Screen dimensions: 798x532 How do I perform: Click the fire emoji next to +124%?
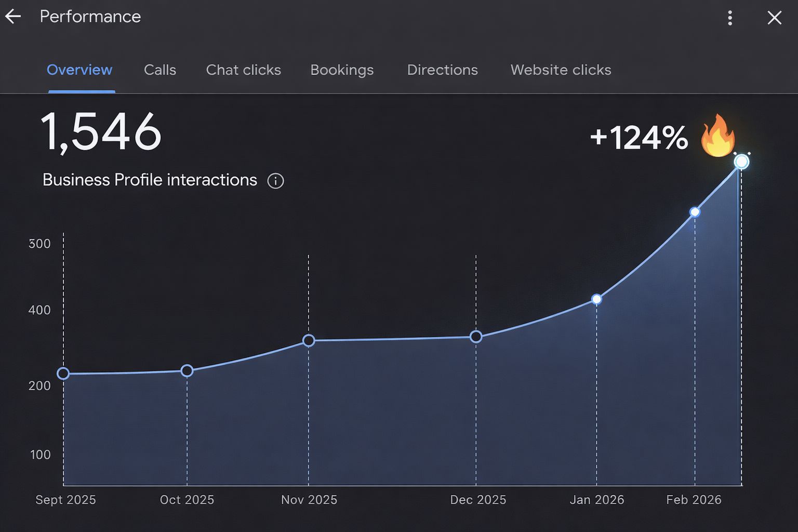tap(719, 136)
